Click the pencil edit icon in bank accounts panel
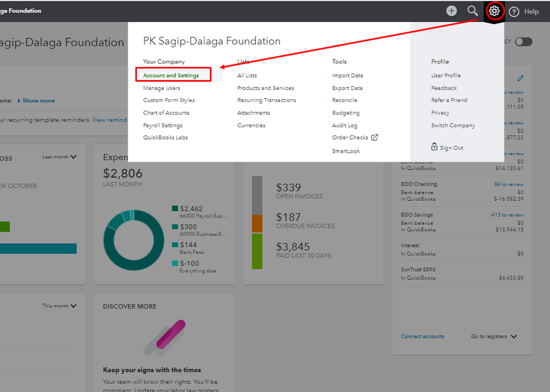This screenshot has height=392, width=550. 520,78
